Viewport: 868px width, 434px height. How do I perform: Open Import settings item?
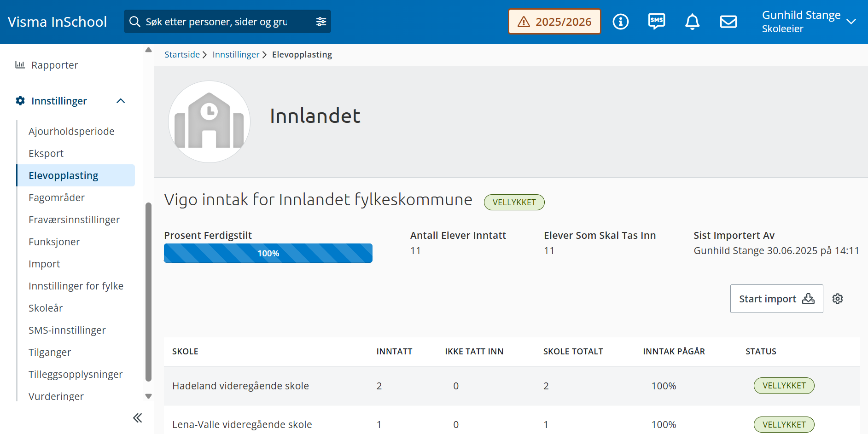44,264
